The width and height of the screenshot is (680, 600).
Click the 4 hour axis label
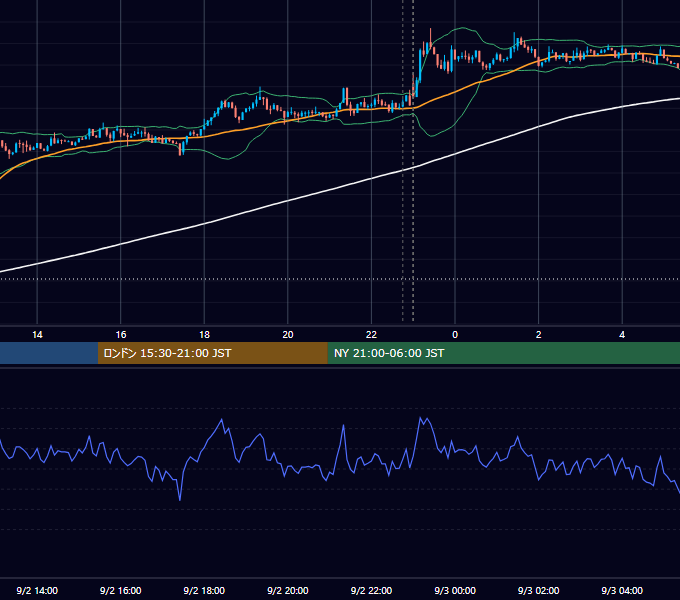click(622, 335)
